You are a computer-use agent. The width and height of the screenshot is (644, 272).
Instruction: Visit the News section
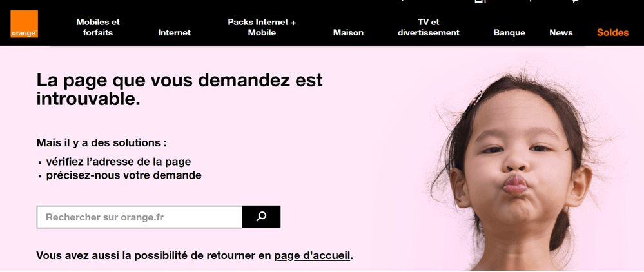(x=561, y=32)
